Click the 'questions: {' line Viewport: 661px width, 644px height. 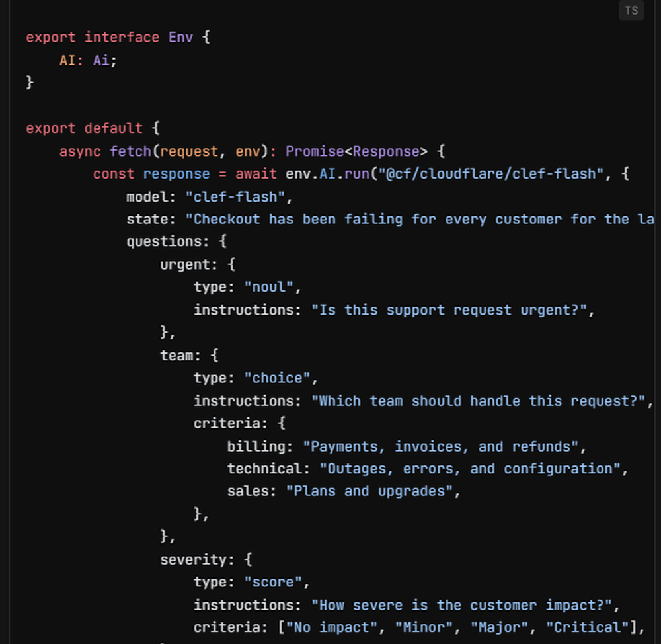point(176,241)
